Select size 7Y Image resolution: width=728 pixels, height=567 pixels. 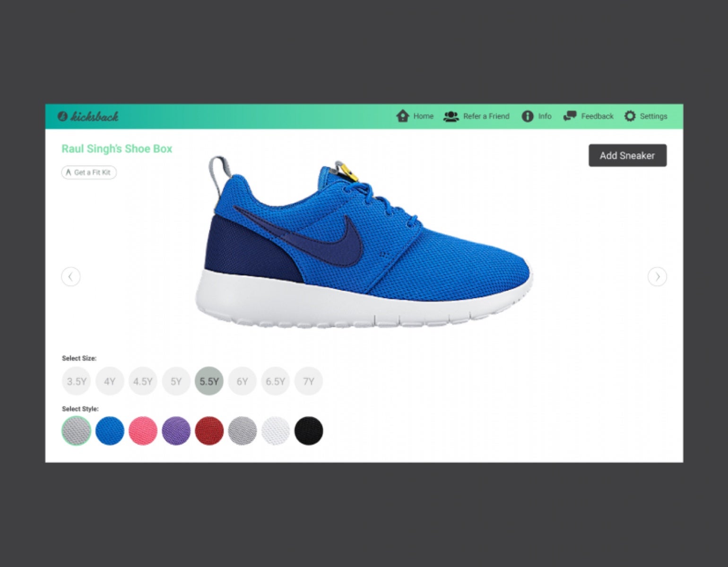click(x=309, y=381)
